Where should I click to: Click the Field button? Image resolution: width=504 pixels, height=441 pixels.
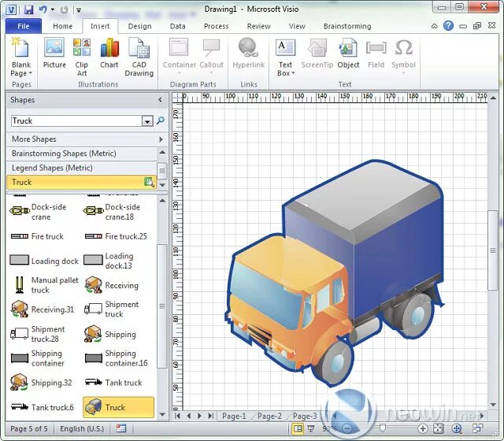tap(376, 53)
